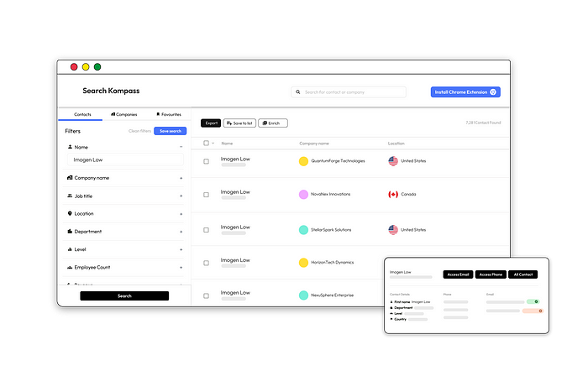Click the pin icon beside Location
The height and width of the screenshot is (392, 588).
coord(70,213)
